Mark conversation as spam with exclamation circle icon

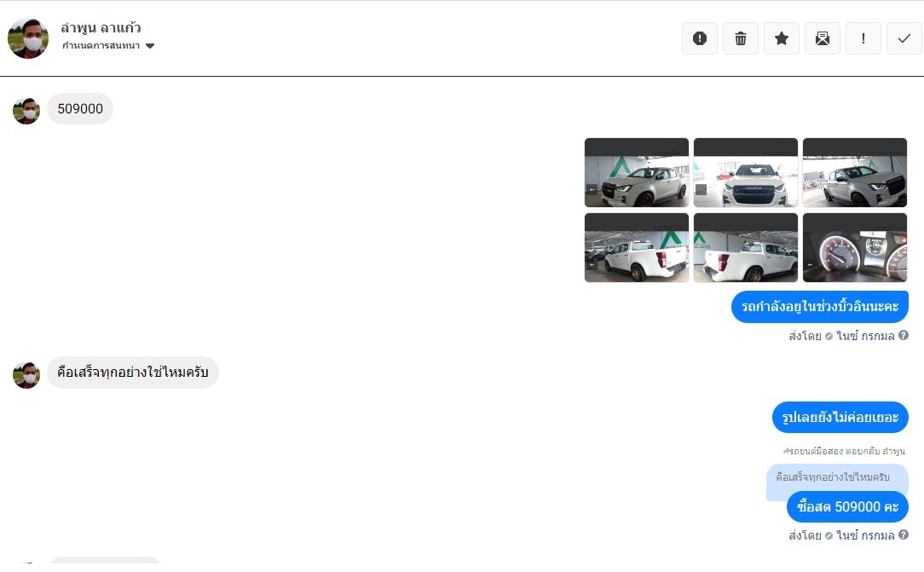[x=700, y=38]
